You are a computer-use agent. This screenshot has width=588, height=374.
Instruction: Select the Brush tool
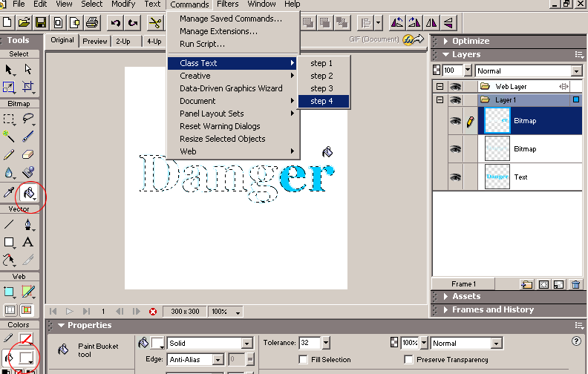tap(27, 137)
